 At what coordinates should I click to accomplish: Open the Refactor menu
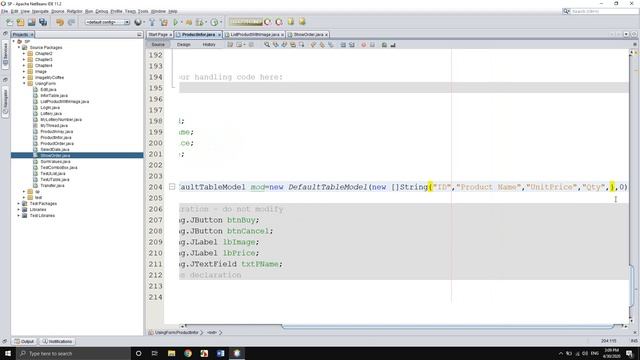pyautogui.click(x=74, y=11)
